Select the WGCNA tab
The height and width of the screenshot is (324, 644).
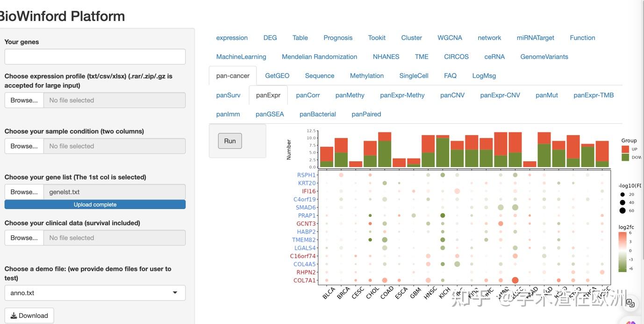pos(450,37)
